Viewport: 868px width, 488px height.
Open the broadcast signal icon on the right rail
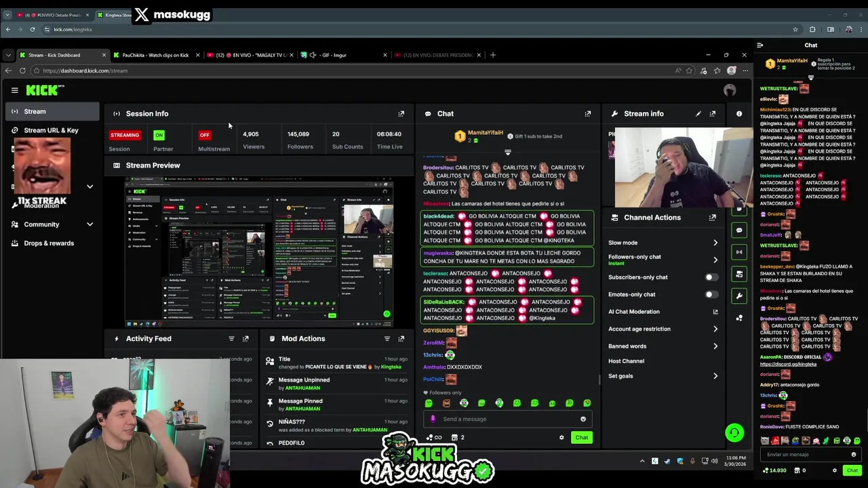coord(739,252)
